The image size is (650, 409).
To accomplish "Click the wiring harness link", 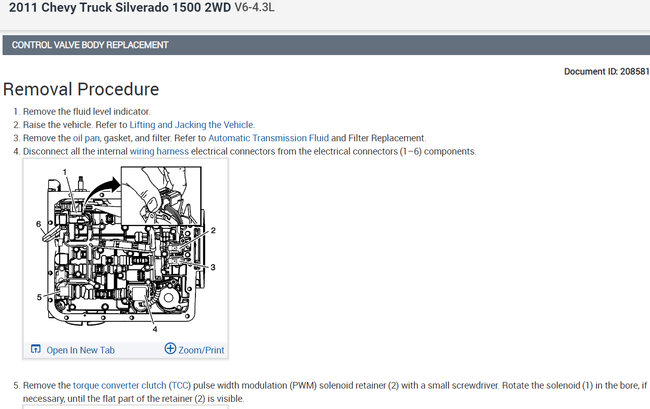I will (x=159, y=151).
